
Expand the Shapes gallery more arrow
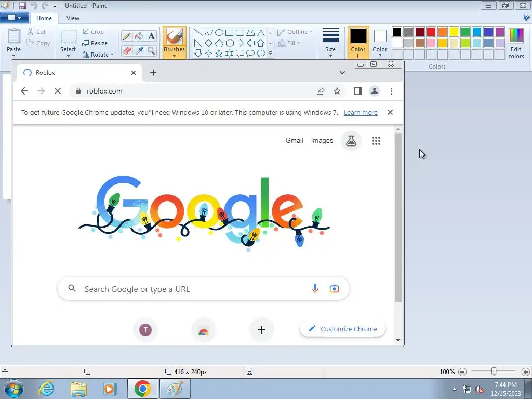pyautogui.click(x=270, y=54)
